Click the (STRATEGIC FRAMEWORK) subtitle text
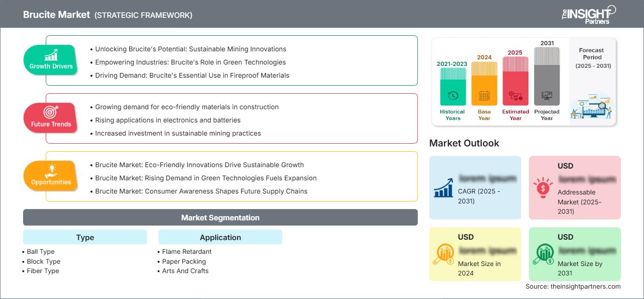 coord(143,15)
